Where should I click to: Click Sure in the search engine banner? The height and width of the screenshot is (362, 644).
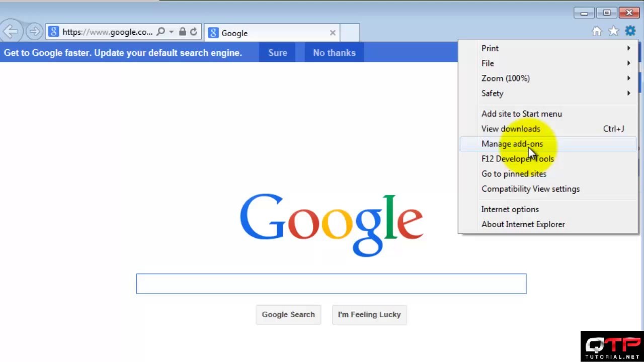pos(278,53)
